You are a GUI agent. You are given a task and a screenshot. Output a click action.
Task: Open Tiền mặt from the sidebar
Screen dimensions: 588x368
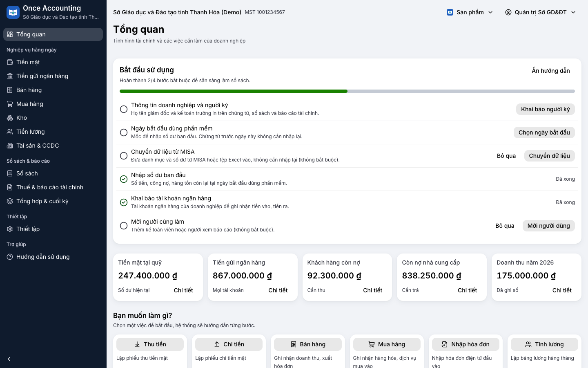pyautogui.click(x=53, y=62)
